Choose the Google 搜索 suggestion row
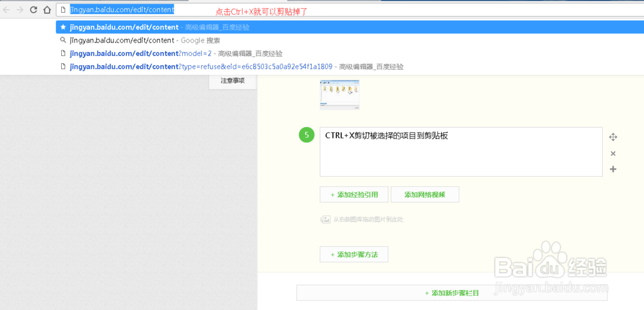 pyautogui.click(x=350, y=41)
